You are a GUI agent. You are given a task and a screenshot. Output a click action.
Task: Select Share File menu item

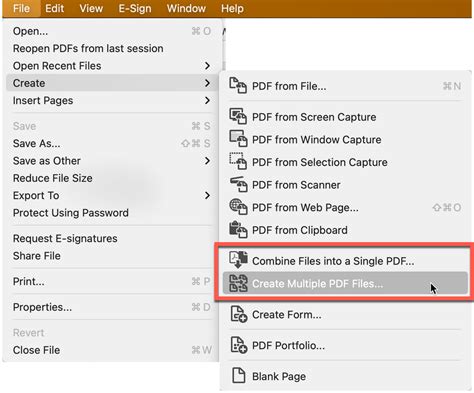112,256
